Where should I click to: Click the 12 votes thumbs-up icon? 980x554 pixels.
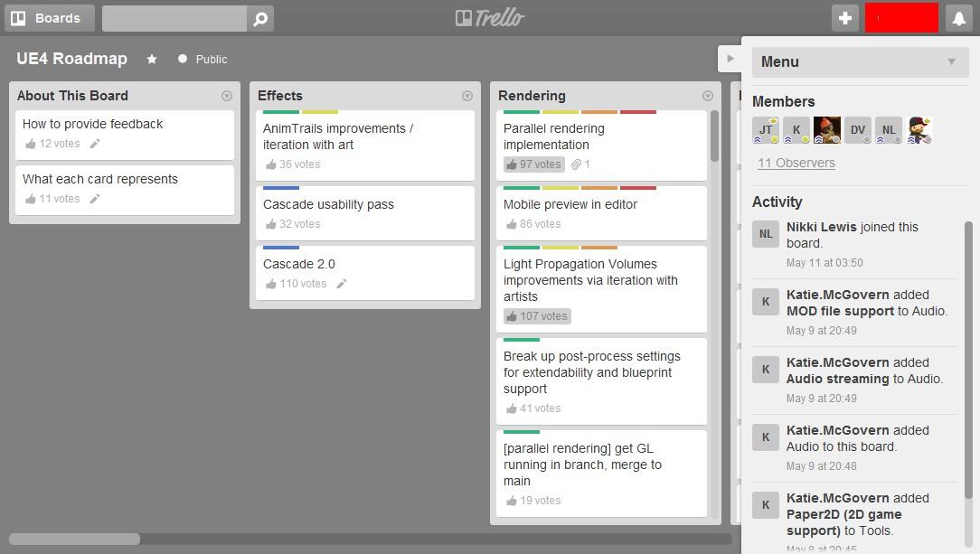[x=31, y=144]
